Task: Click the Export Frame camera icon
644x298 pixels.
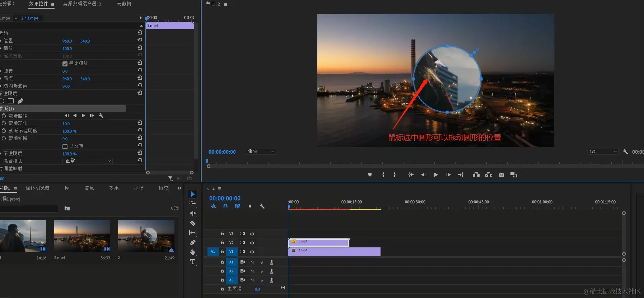Action: [501, 175]
